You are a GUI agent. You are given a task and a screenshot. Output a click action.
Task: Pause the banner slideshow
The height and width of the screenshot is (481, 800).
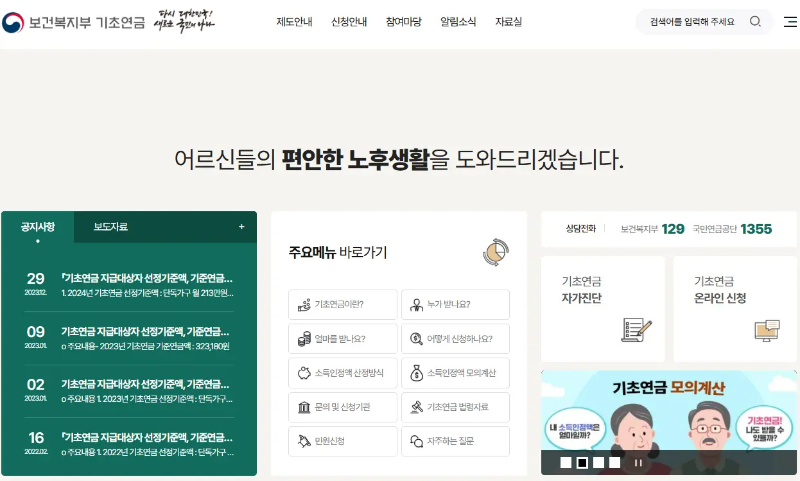[x=638, y=463]
